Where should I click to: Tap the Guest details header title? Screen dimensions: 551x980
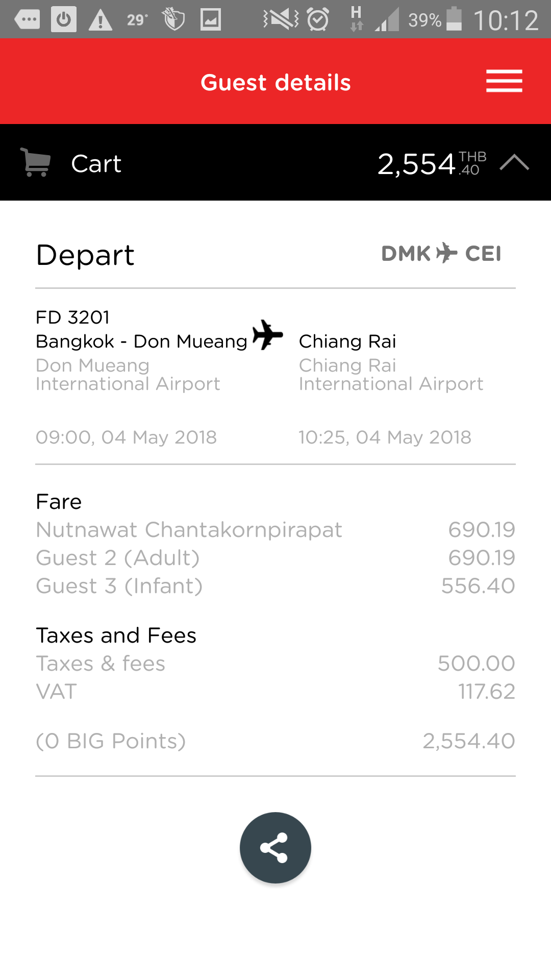(275, 82)
